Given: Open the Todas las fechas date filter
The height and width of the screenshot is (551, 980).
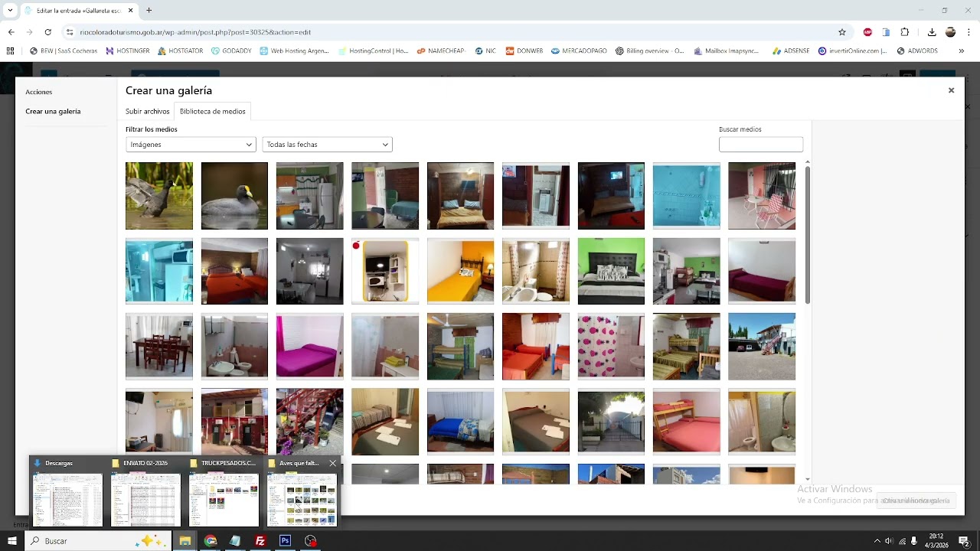Looking at the screenshot, I should (x=328, y=145).
